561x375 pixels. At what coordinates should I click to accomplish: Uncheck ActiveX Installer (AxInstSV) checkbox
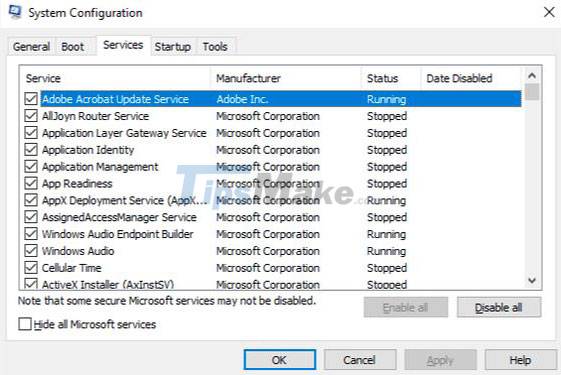pyautogui.click(x=31, y=284)
